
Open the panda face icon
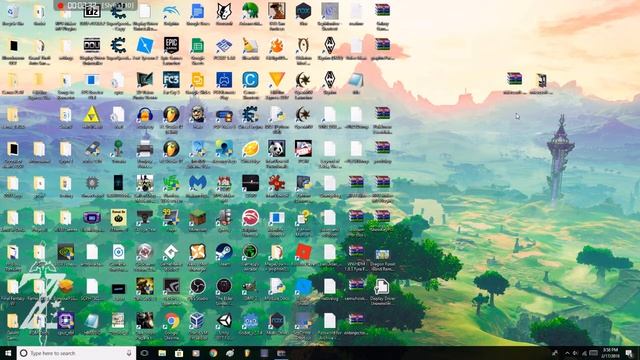click(277, 149)
